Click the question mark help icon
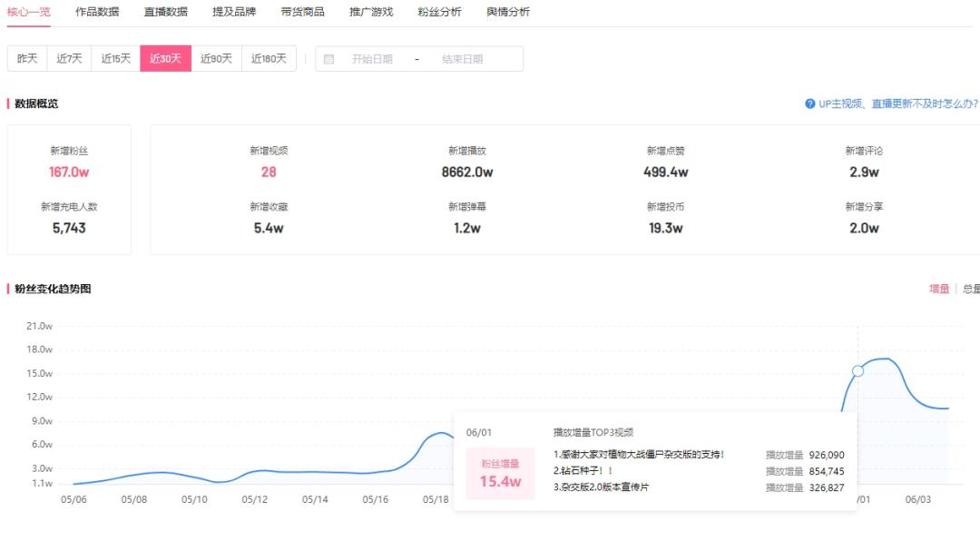 (x=809, y=104)
